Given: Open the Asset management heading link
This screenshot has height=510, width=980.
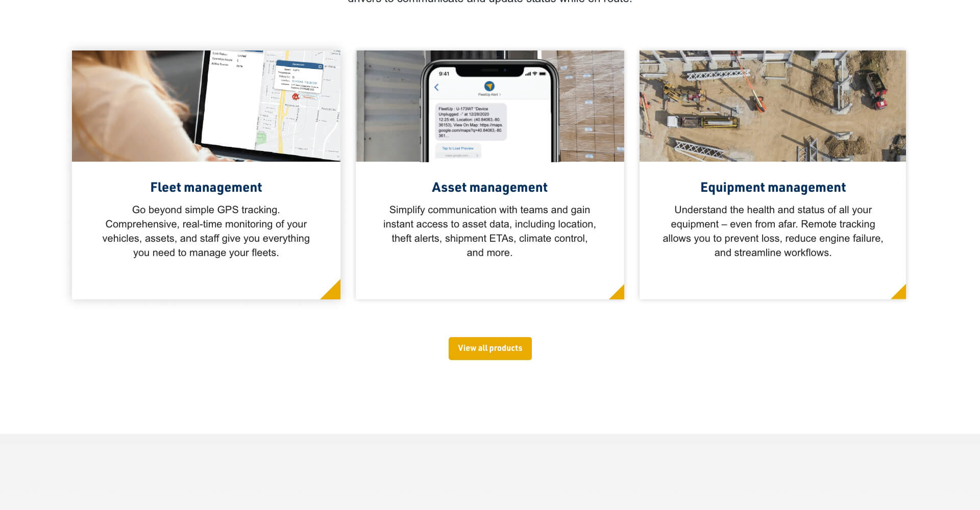Looking at the screenshot, I should pos(489,188).
